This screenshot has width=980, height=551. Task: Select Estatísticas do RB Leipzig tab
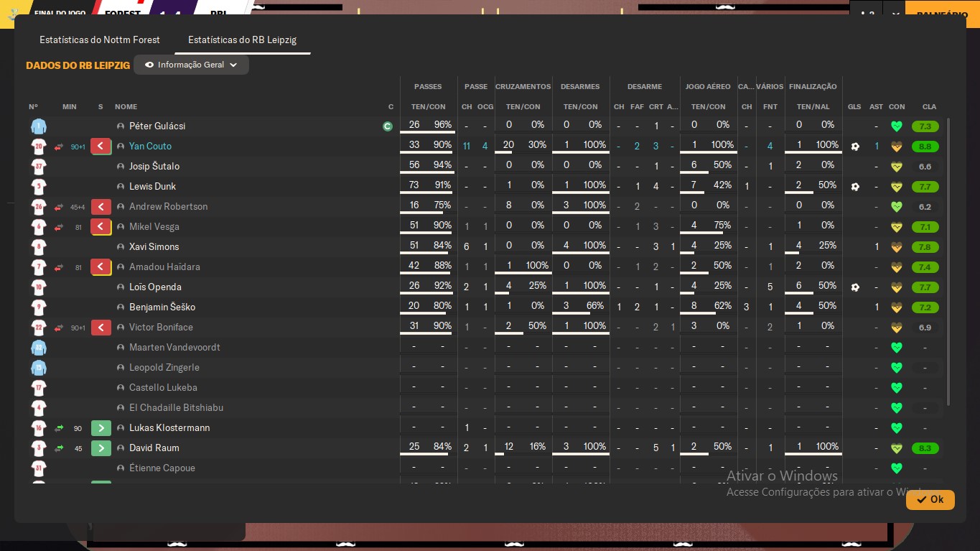pyautogui.click(x=242, y=40)
